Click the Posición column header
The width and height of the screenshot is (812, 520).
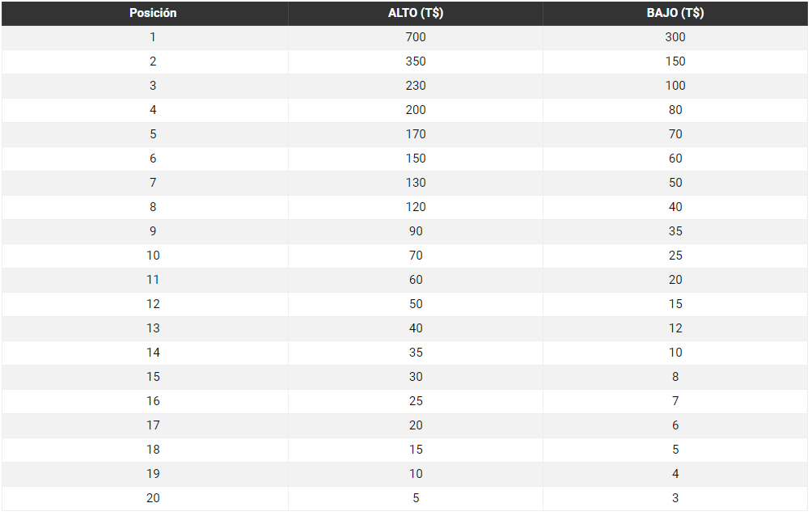click(153, 13)
